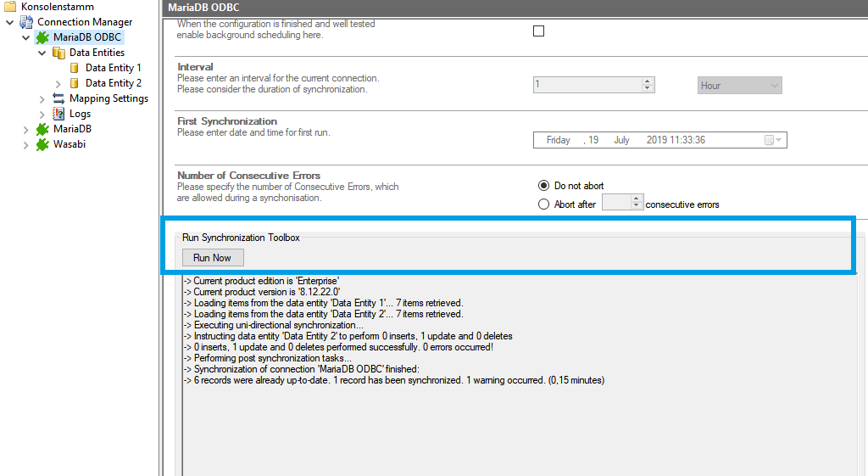The width and height of the screenshot is (868, 476).
Task: Click the green Wasabi connection icon
Action: pyautogui.click(x=42, y=144)
